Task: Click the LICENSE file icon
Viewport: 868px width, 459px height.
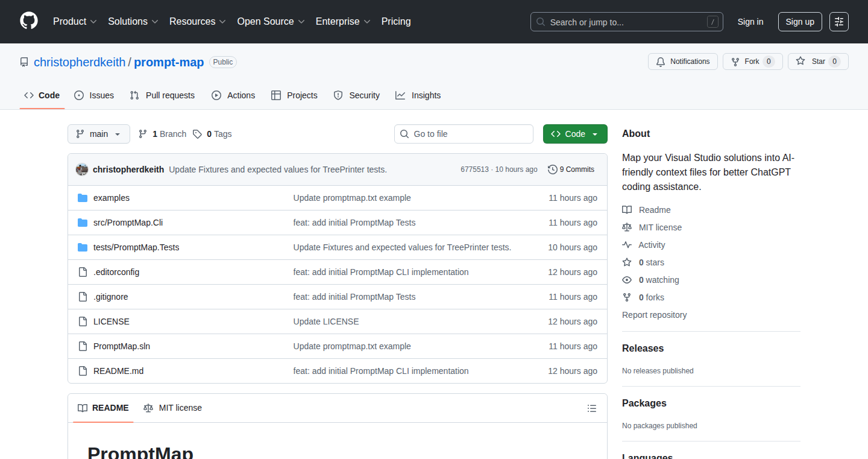Action: coord(83,321)
